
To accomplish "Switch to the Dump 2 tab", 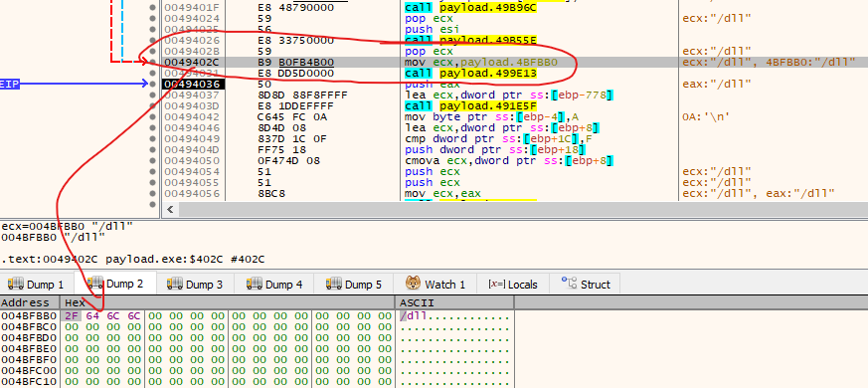I will tap(115, 284).
